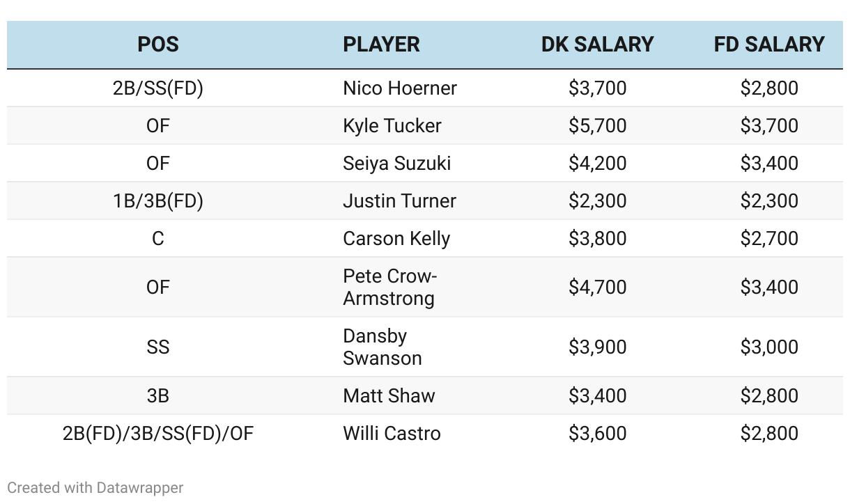The image size is (850, 504).
Task: Open the Created with Datawrapper link
Action: coord(95,488)
